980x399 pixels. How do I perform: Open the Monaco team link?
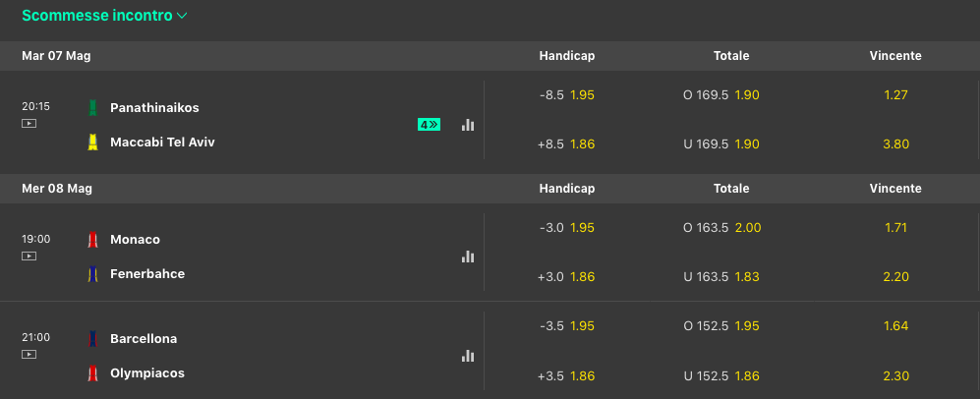(136, 240)
